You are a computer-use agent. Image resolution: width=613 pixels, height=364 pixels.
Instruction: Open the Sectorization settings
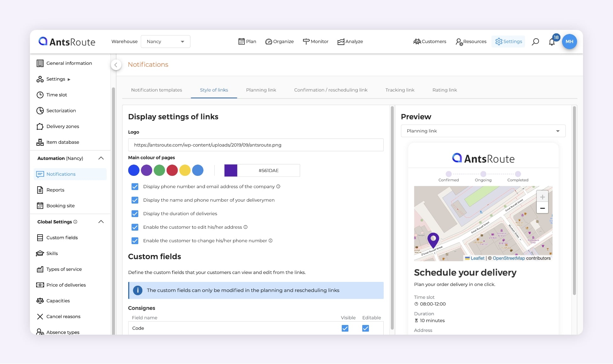[61, 110]
